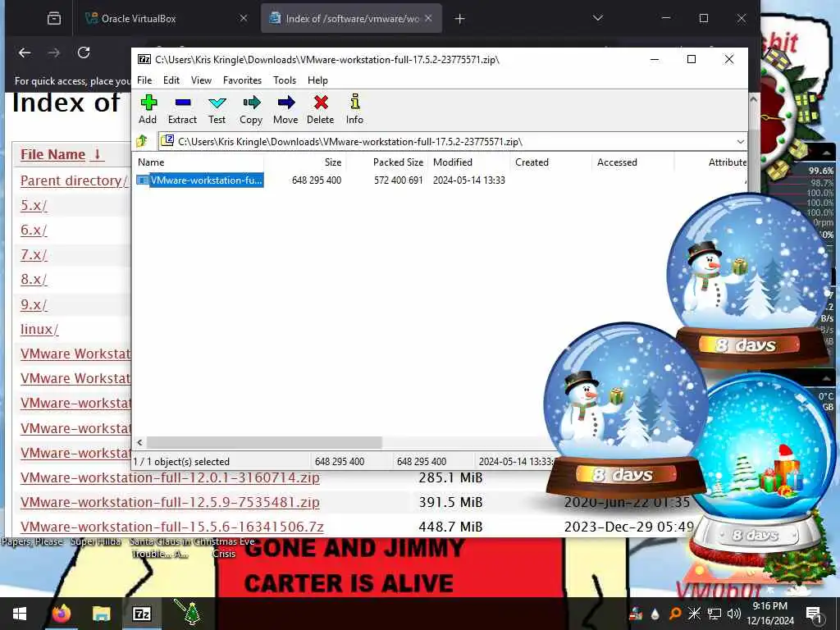Click the 2024-05-14 13:33 modified cell

469,180
